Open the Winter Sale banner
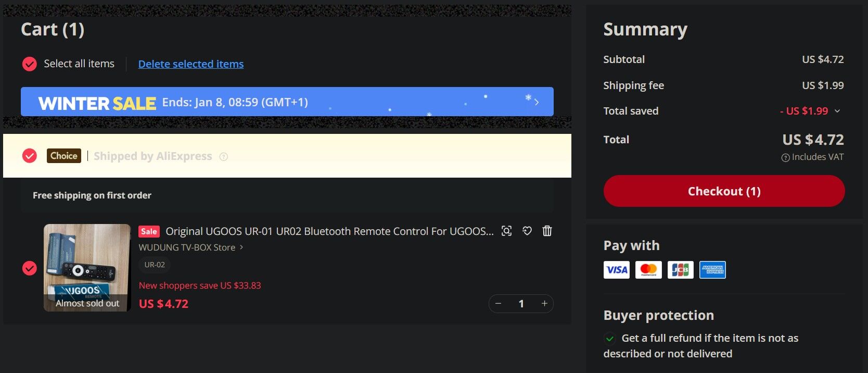 tap(287, 102)
